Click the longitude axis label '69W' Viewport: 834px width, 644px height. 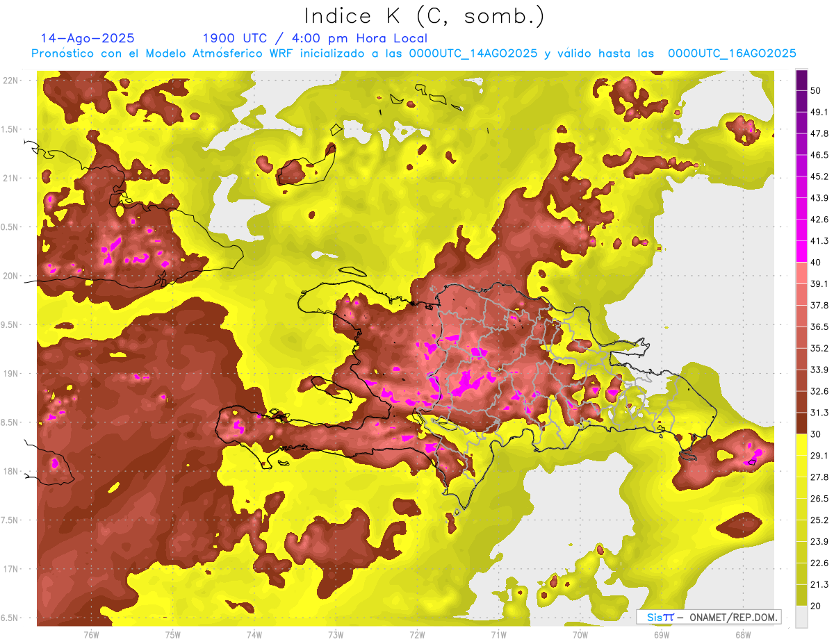click(662, 635)
